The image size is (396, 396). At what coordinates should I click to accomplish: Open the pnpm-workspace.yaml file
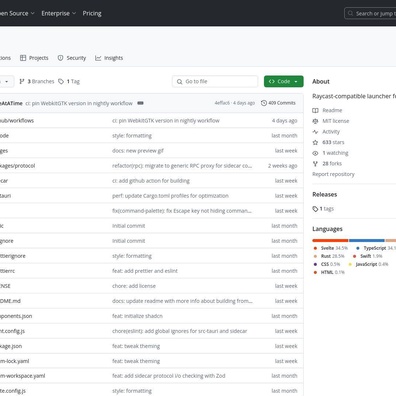22,376
